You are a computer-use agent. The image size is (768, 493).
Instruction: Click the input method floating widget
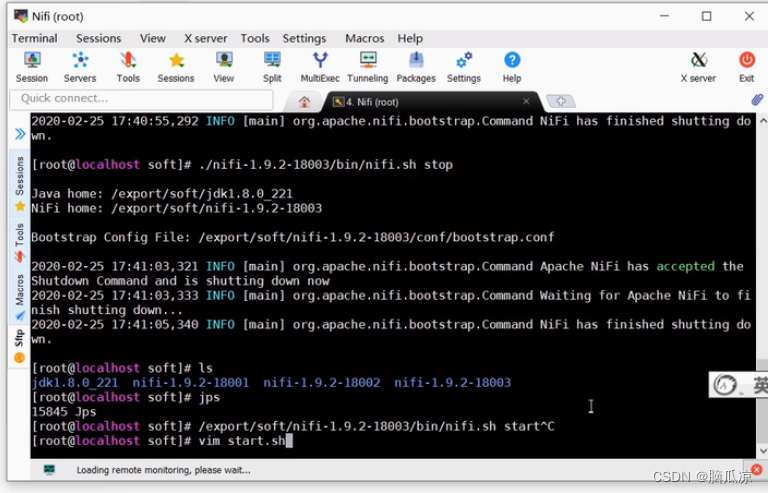(738, 385)
